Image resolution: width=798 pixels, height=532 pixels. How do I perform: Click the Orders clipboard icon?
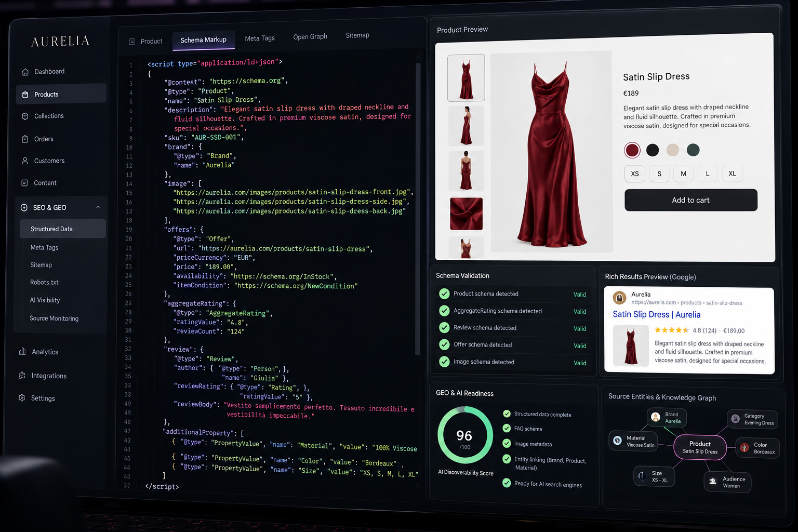[25, 139]
